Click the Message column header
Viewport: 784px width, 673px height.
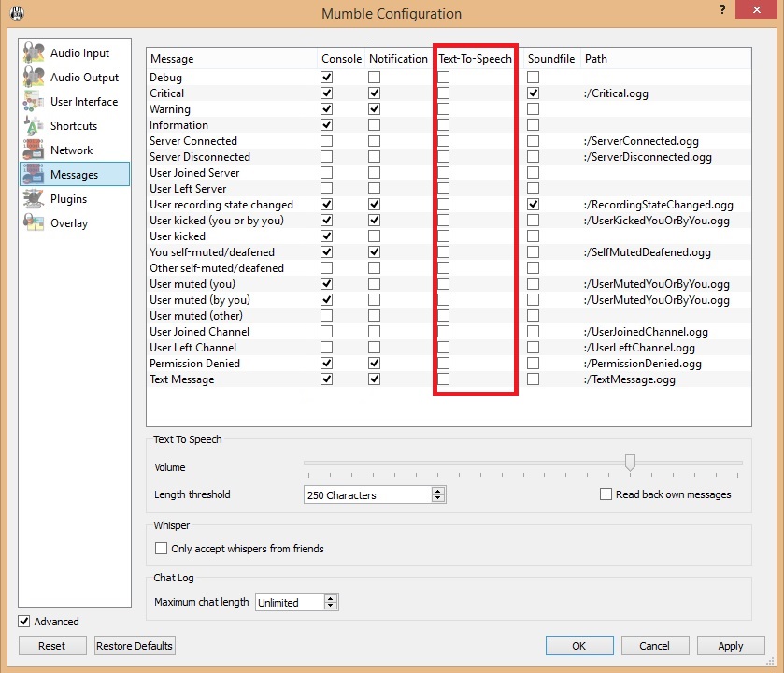click(x=232, y=59)
